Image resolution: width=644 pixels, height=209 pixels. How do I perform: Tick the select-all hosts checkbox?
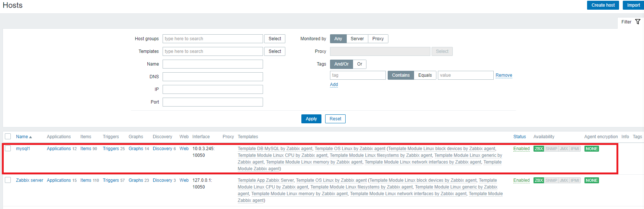[x=8, y=136]
